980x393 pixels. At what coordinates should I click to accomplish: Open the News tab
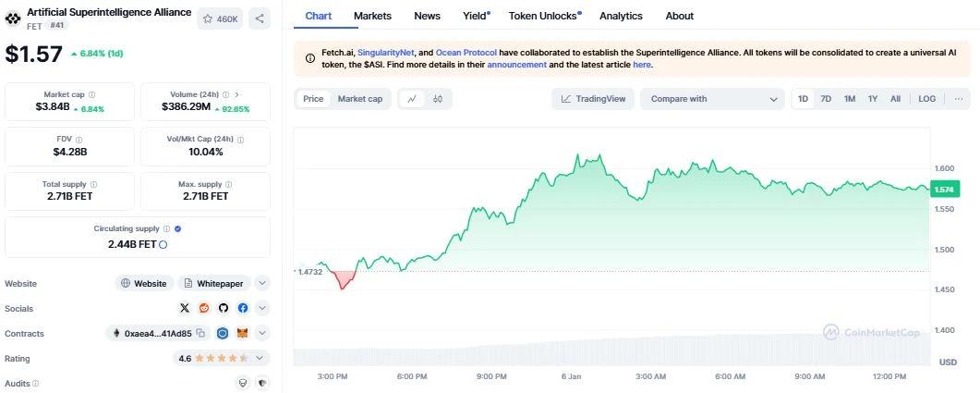[x=427, y=16]
